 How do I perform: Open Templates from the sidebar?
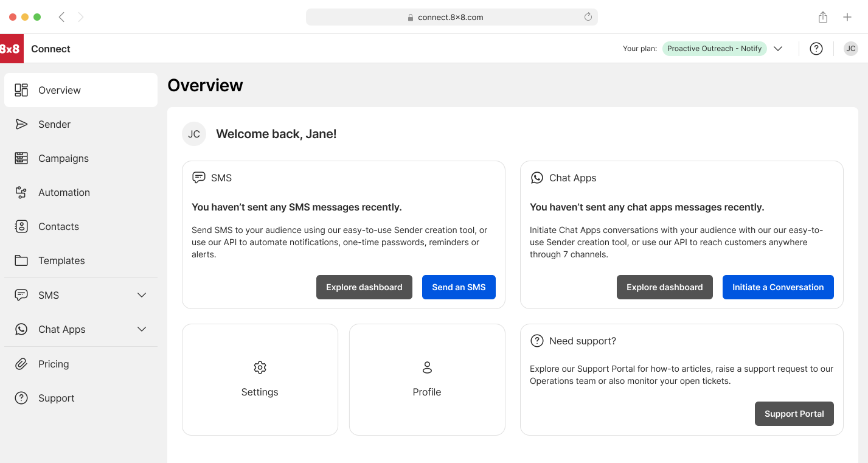click(x=81, y=260)
